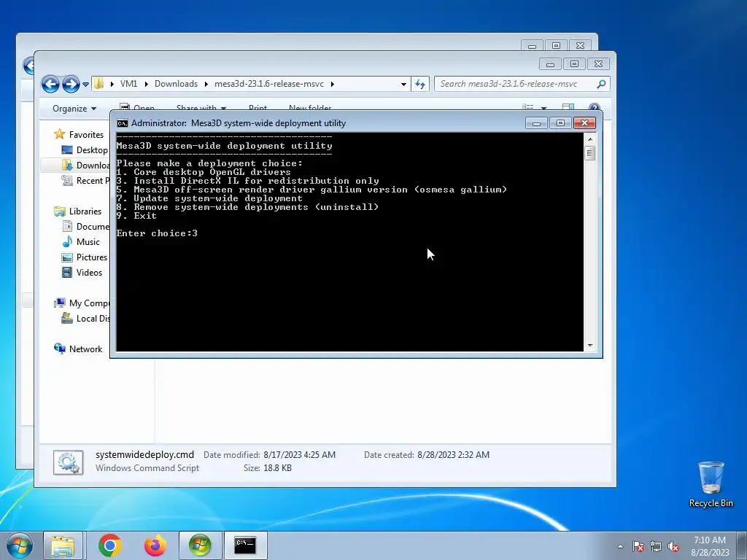Select Network in navigation pane
Screen dimensions: 747x560
(x=86, y=349)
